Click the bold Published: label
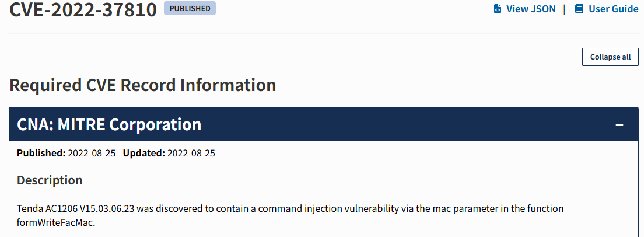 [x=41, y=154]
